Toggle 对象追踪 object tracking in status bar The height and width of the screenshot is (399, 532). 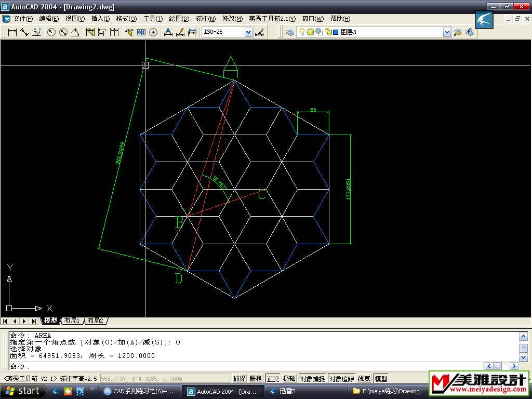coord(341,379)
